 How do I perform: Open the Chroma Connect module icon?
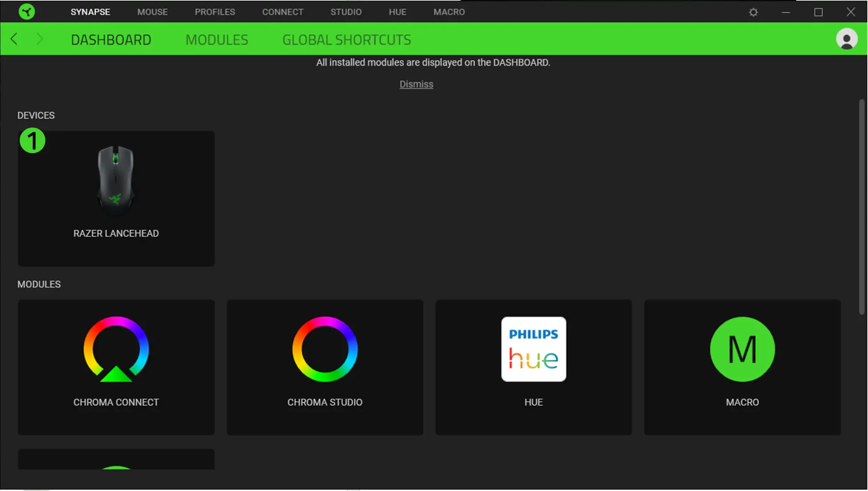click(x=116, y=349)
